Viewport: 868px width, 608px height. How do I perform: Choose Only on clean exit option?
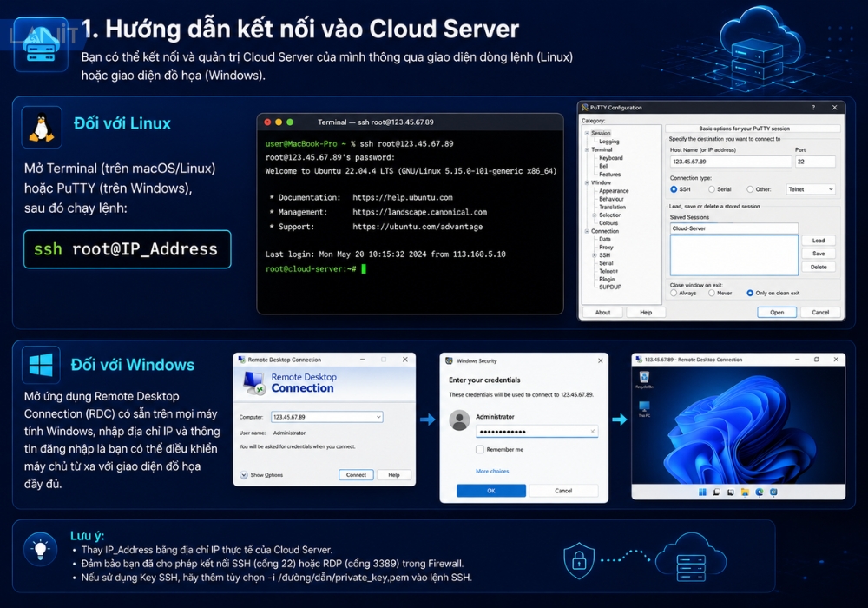[750, 293]
